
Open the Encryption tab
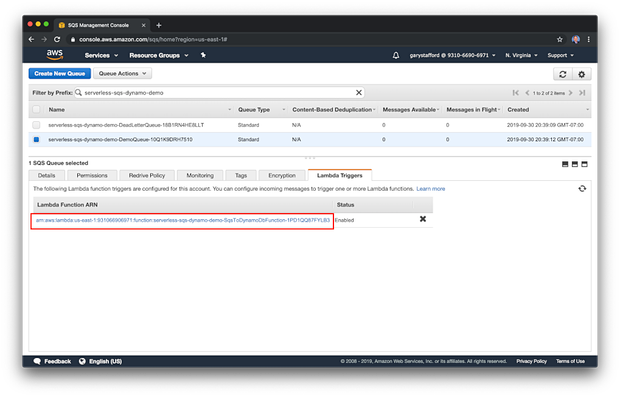(x=282, y=176)
